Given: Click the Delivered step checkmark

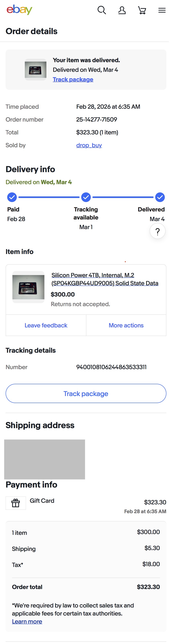Looking at the screenshot, I should click(x=160, y=197).
